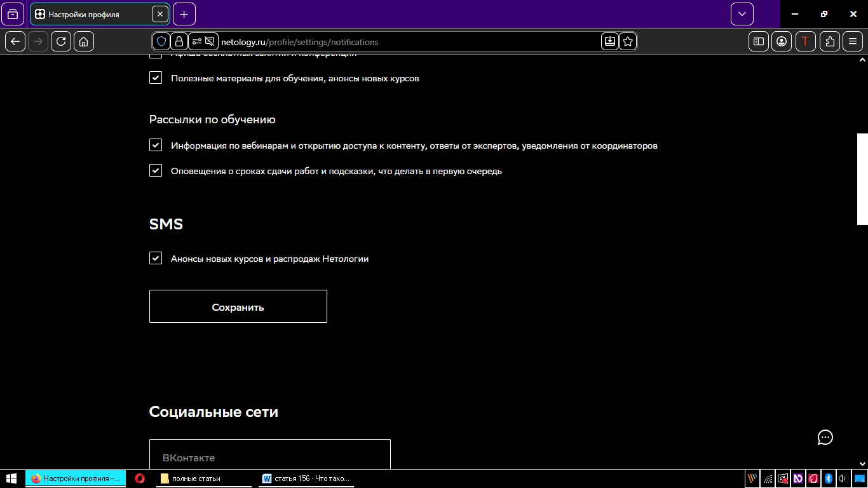Viewport: 868px width, 488px height.
Task: Toggle the sidebar panel icon
Action: point(759,41)
